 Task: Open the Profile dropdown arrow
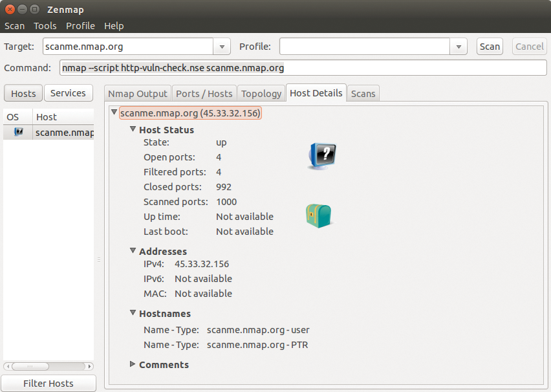[459, 47]
